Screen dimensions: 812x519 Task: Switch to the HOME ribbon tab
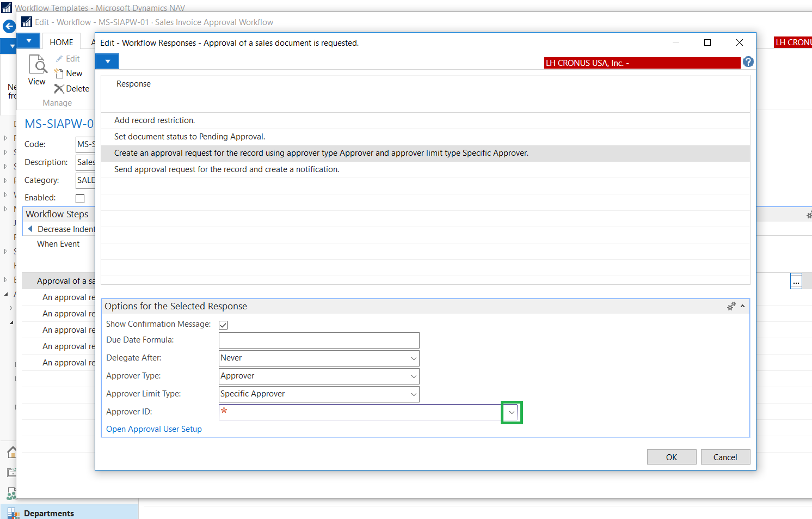point(61,42)
